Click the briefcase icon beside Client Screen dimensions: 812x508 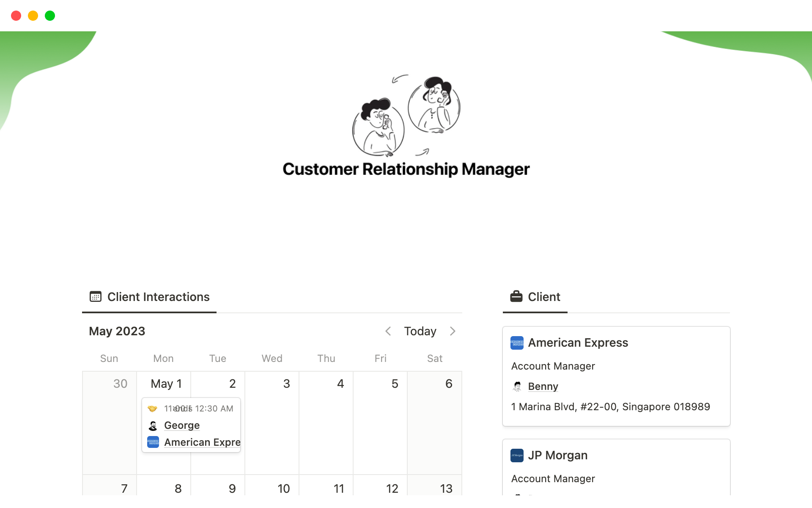(516, 297)
